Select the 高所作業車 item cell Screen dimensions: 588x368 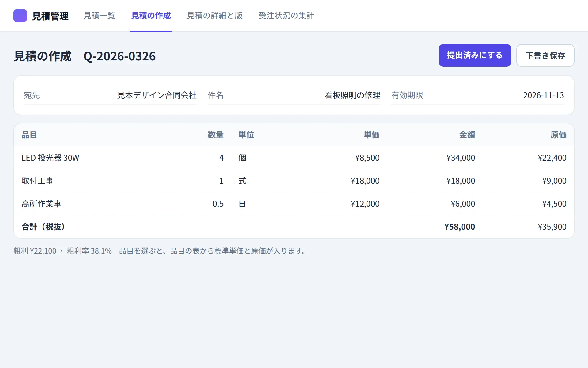click(41, 204)
